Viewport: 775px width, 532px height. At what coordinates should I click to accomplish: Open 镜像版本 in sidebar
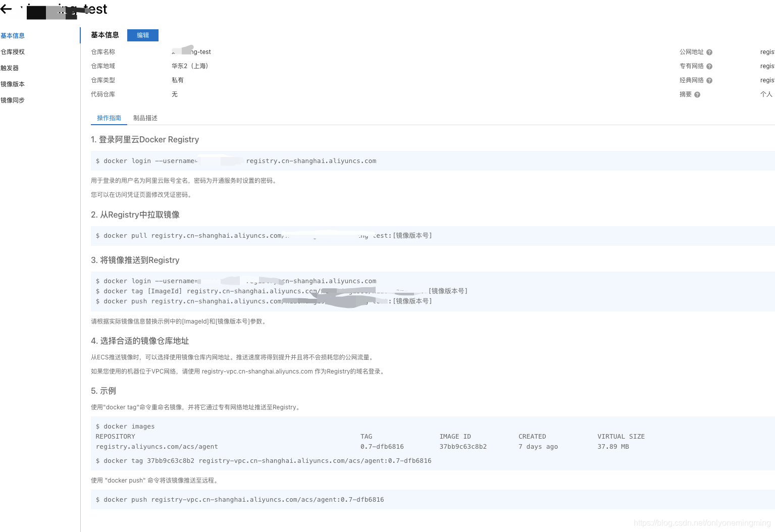13,84
